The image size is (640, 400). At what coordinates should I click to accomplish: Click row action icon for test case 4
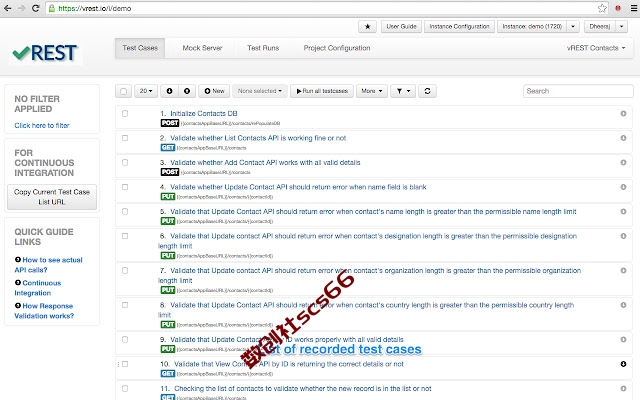coord(623,187)
